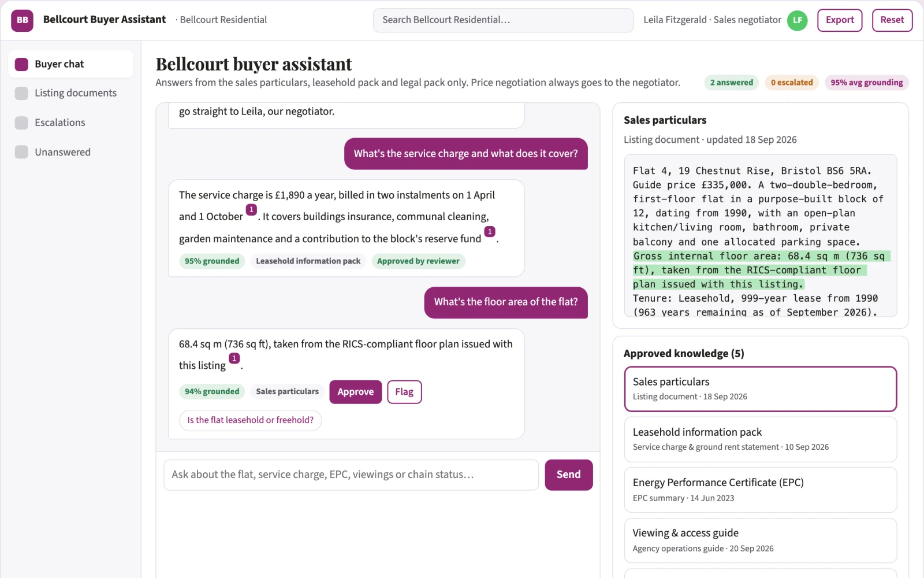Flag the floor area answer

click(x=404, y=392)
